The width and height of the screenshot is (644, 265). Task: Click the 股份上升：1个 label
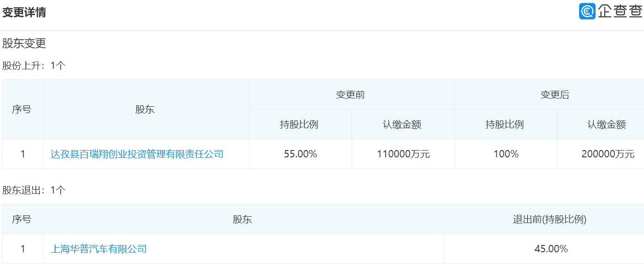point(34,66)
